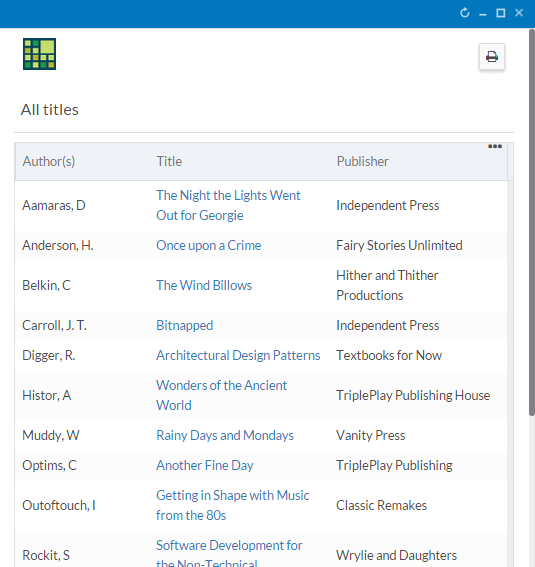Click publisher 'Wrylie and Daughters'
The height and width of the screenshot is (567, 535).
[397, 555]
